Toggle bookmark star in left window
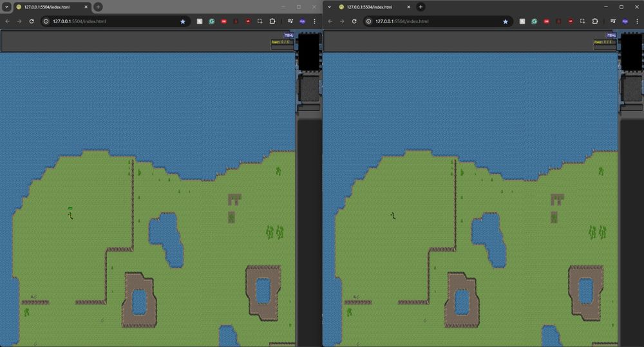 (x=183, y=21)
